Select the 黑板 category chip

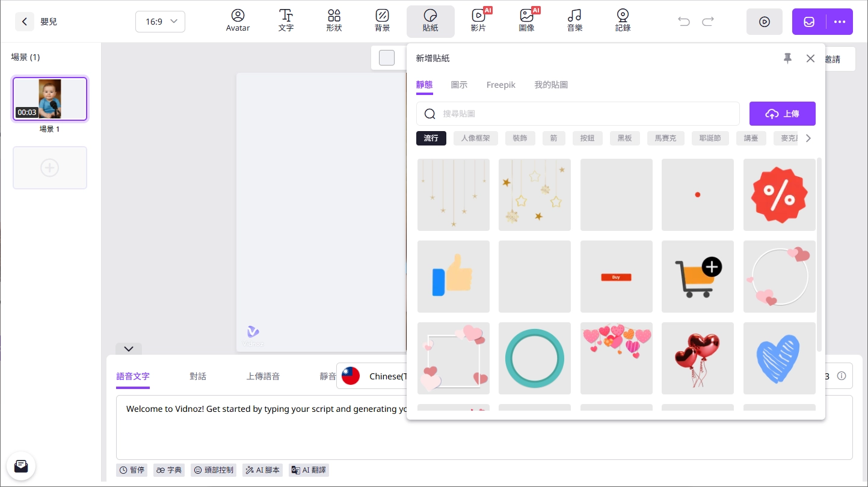coord(625,138)
